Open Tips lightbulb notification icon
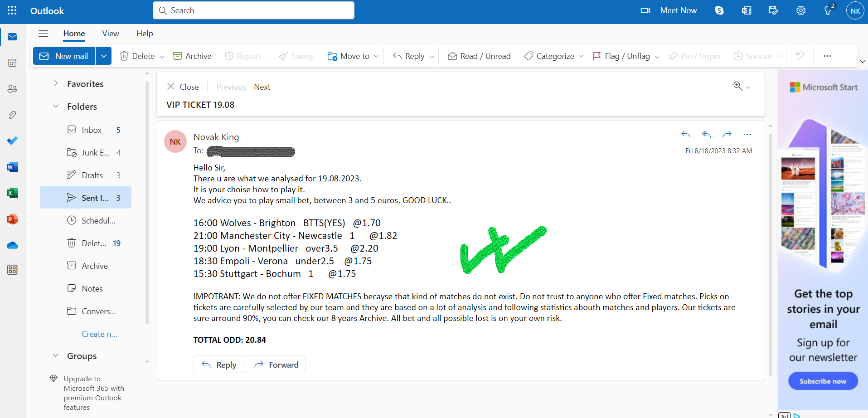The width and height of the screenshot is (868, 418). [x=829, y=10]
